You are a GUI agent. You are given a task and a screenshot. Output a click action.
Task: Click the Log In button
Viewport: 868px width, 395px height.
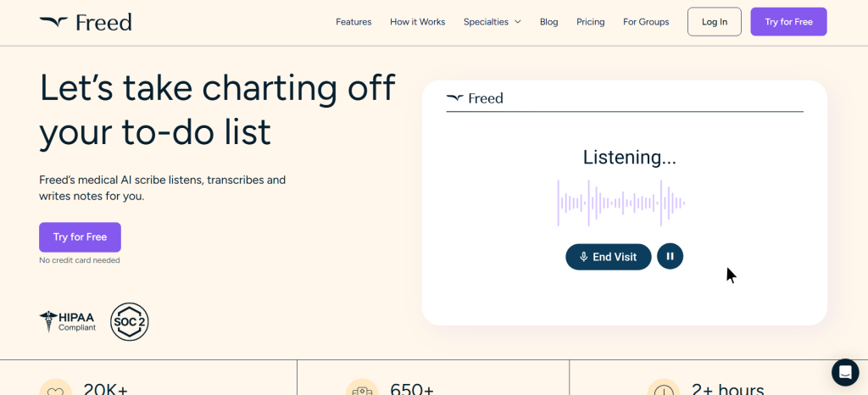714,22
